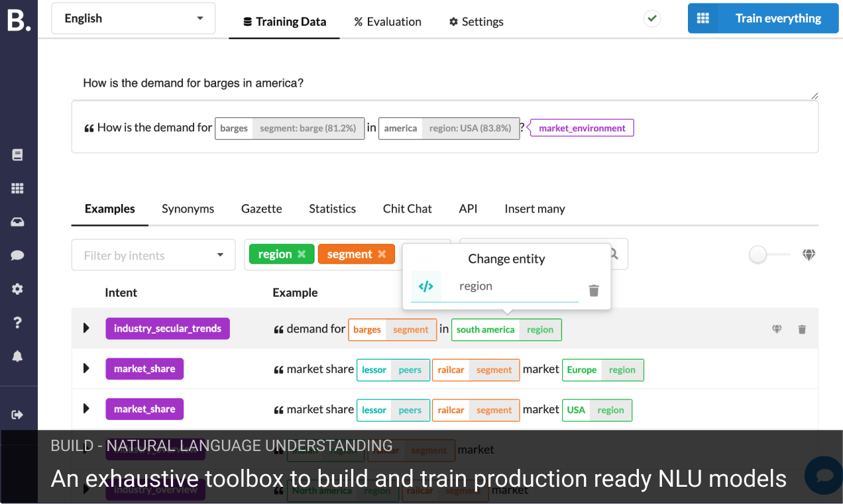Open the stories book icon in sidebar

(18, 155)
